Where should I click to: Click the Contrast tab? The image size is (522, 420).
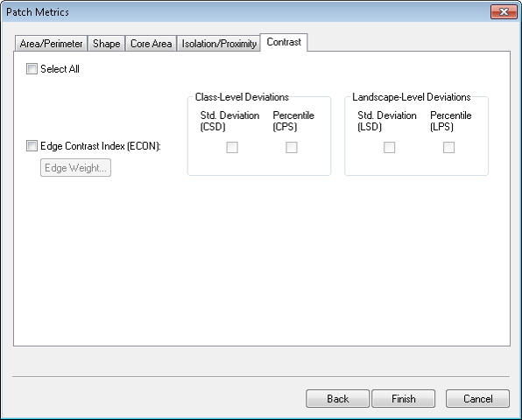click(x=284, y=42)
